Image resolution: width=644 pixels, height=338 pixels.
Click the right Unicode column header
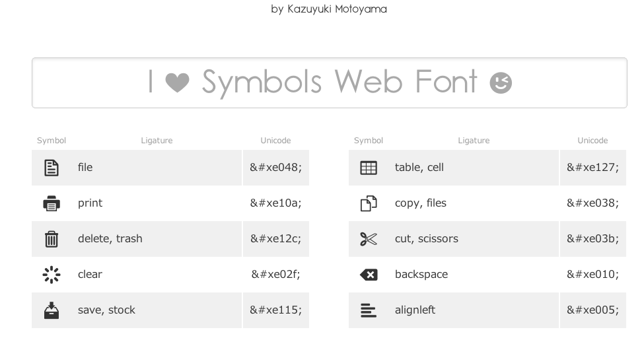click(592, 141)
